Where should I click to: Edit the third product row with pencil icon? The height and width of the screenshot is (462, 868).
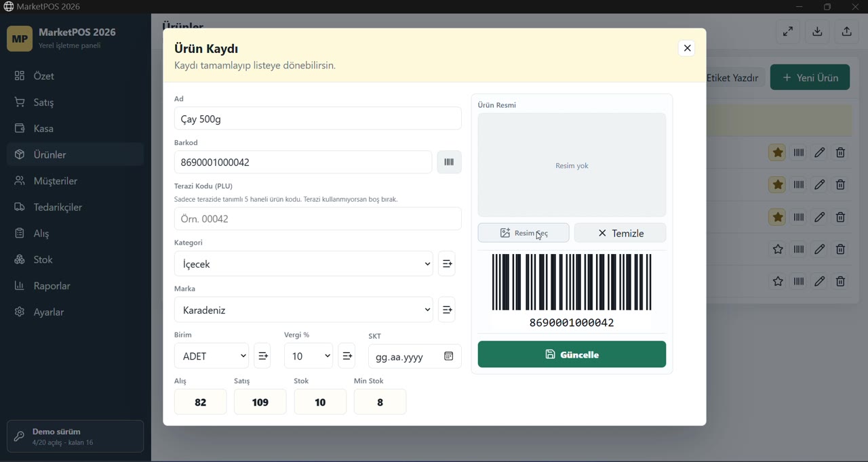(820, 217)
